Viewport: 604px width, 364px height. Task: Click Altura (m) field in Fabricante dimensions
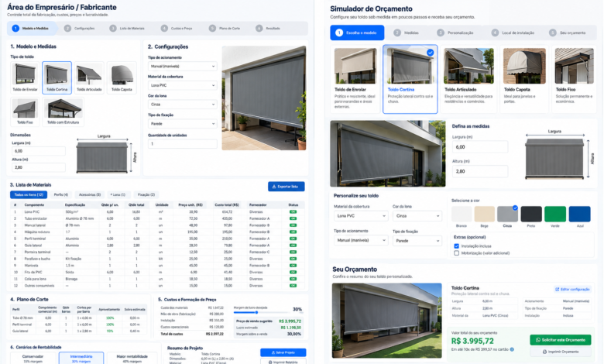(x=38, y=167)
